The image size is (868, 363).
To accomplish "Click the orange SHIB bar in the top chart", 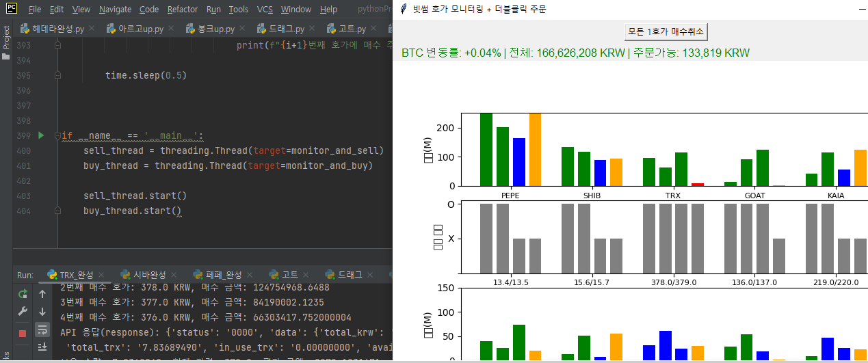I will point(616,172).
